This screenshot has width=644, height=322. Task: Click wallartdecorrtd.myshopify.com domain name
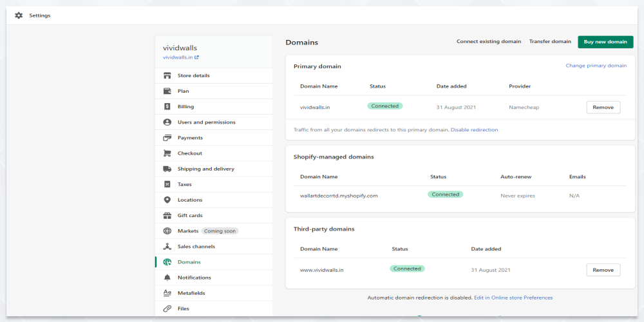pos(339,196)
